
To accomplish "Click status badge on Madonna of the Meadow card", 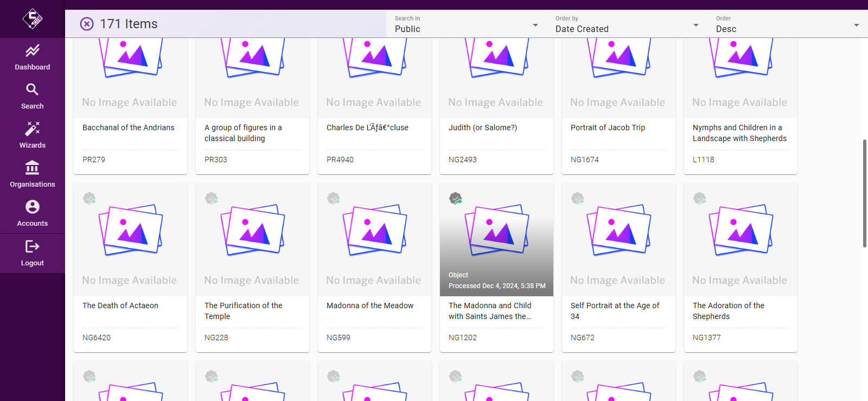I will click(x=334, y=198).
